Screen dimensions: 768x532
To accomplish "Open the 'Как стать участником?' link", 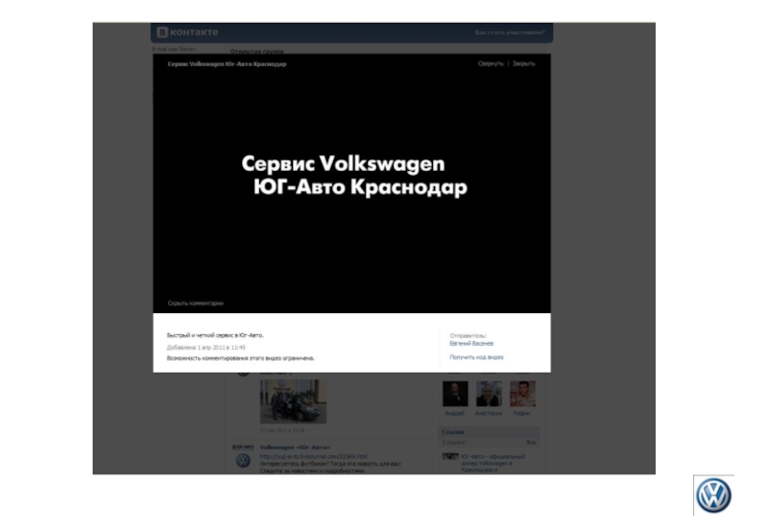I will tap(510, 33).
